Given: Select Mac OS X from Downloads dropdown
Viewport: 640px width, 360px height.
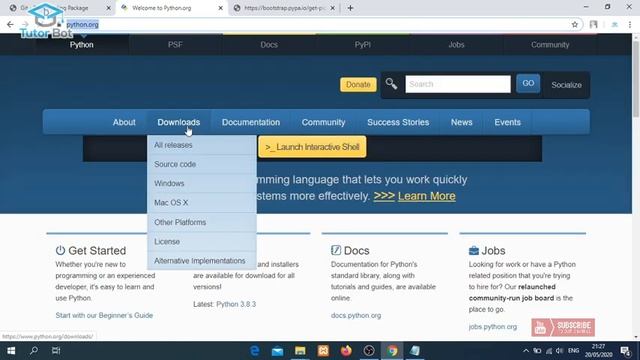Looking at the screenshot, I should click(202, 202).
